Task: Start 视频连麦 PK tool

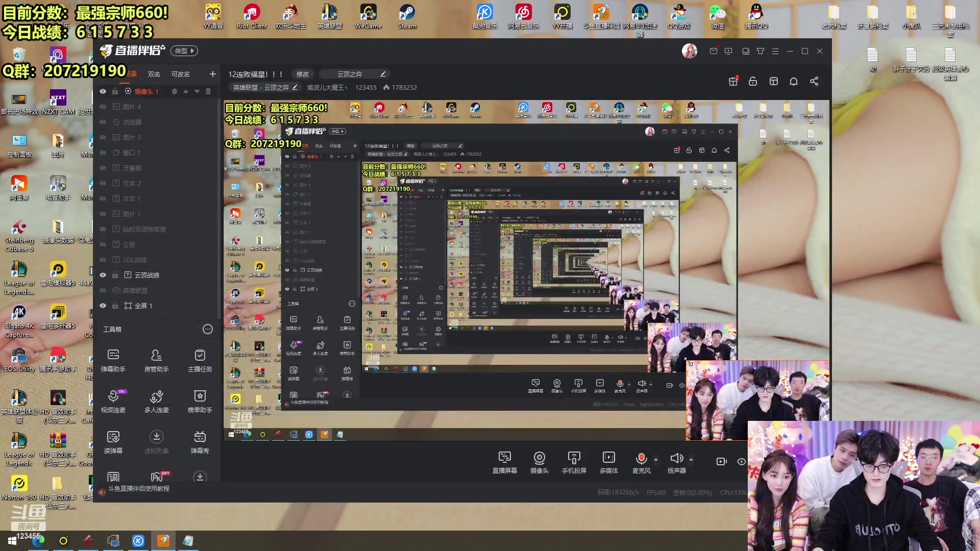Action: 113,401
